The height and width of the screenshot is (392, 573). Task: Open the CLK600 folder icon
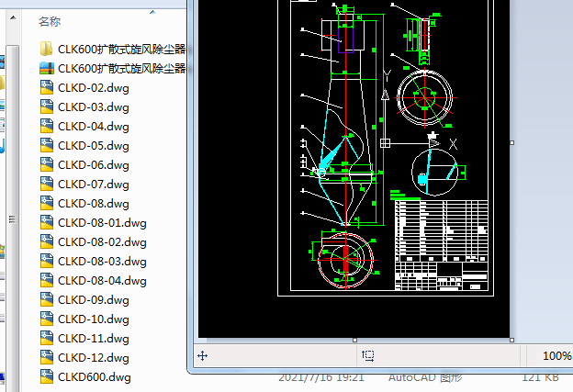click(47, 49)
